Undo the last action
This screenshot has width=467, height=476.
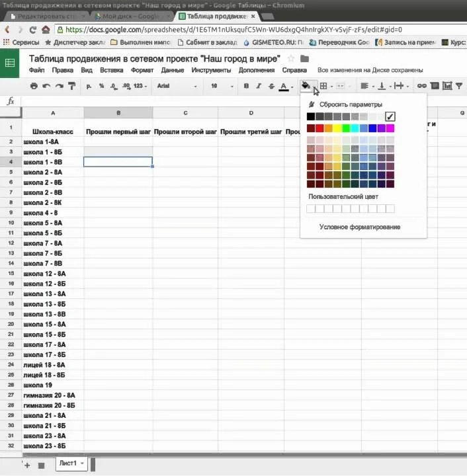point(46,86)
